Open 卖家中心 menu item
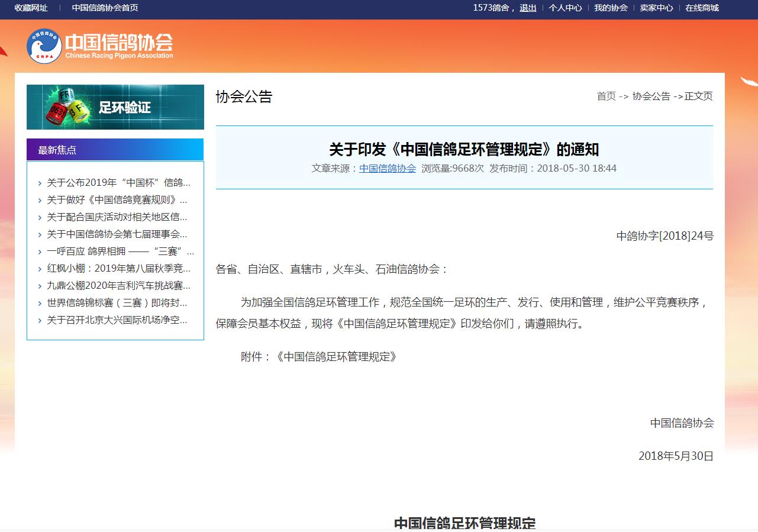758x532 pixels. (656, 8)
